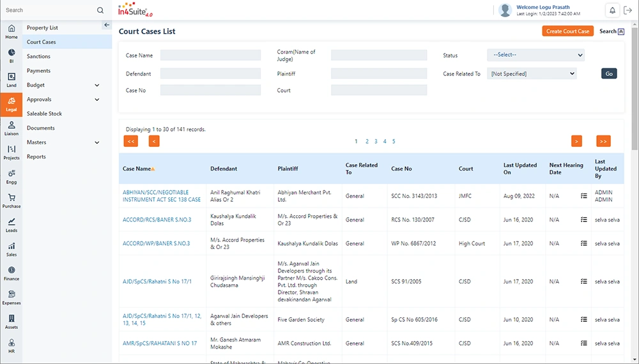
Task: Open the notifications bell icon
Action: pyautogui.click(x=612, y=10)
